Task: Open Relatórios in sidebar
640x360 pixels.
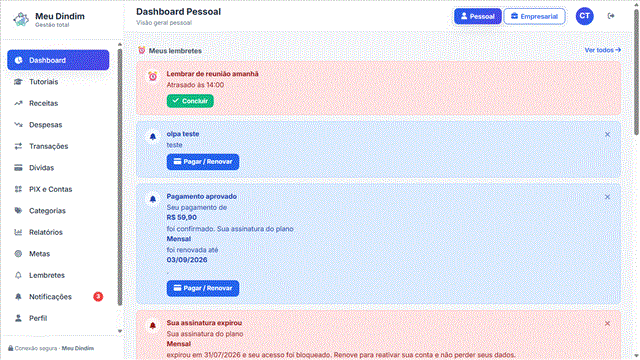Action: (58, 232)
